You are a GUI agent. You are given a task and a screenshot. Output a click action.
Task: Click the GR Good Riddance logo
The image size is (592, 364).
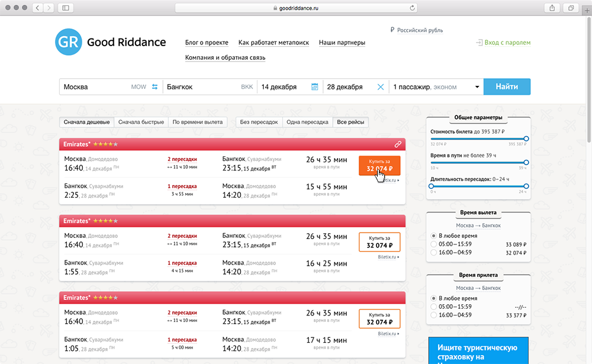tap(110, 43)
